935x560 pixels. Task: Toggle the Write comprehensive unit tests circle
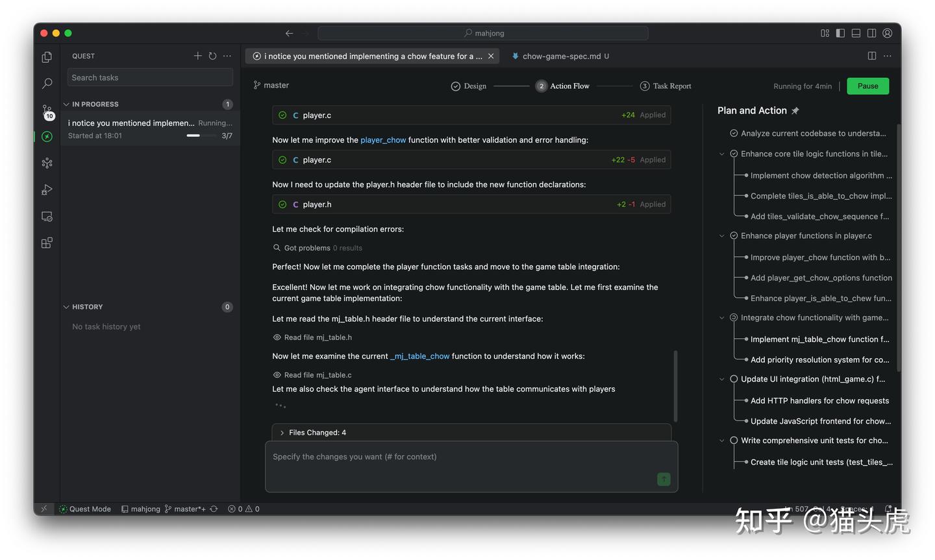734,441
